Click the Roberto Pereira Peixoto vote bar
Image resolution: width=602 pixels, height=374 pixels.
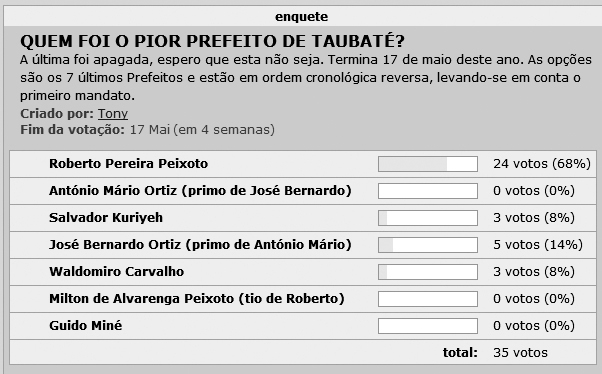click(428, 164)
